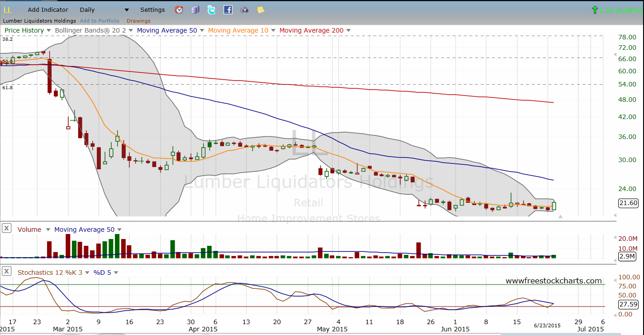Expand the Price History dropdown arrow
Viewport: 644px width, 335px height.
click(48, 30)
